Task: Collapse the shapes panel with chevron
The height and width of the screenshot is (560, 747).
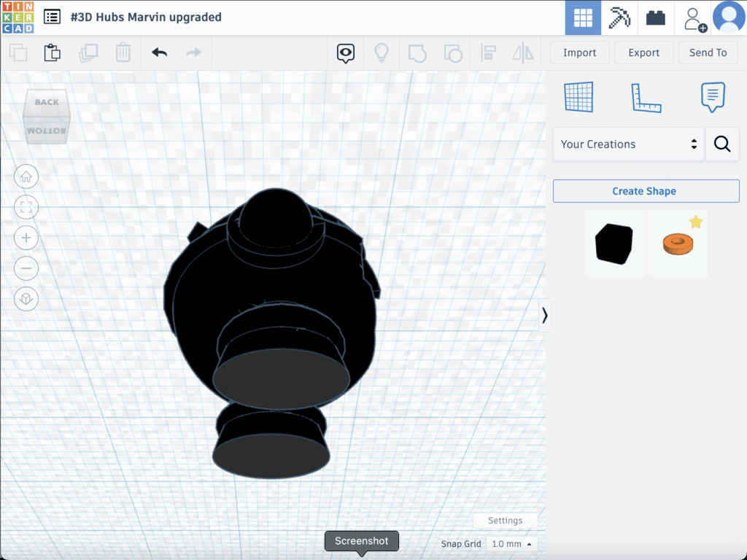Action: point(544,315)
